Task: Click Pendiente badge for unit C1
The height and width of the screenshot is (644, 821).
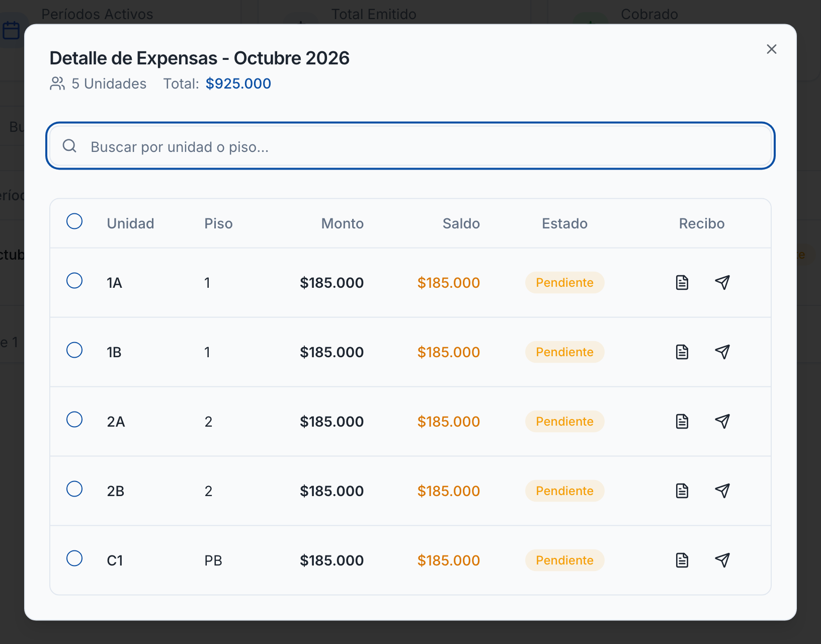Action: tap(564, 560)
